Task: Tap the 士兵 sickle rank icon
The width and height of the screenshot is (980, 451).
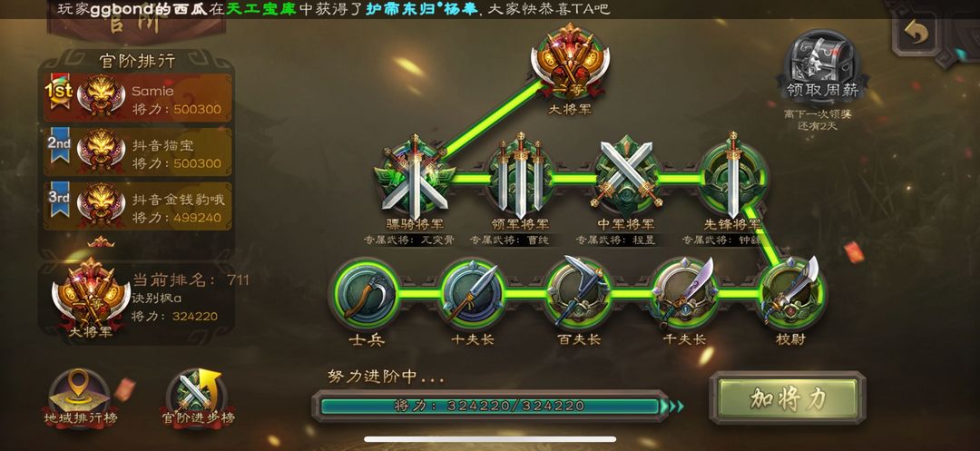Action: [x=366, y=294]
